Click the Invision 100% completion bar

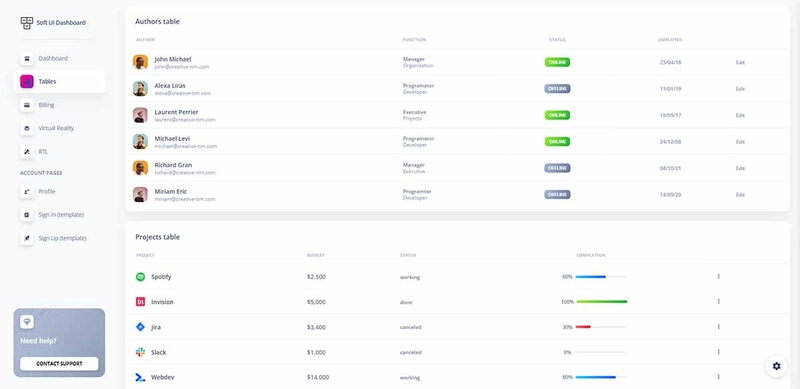[601, 302]
